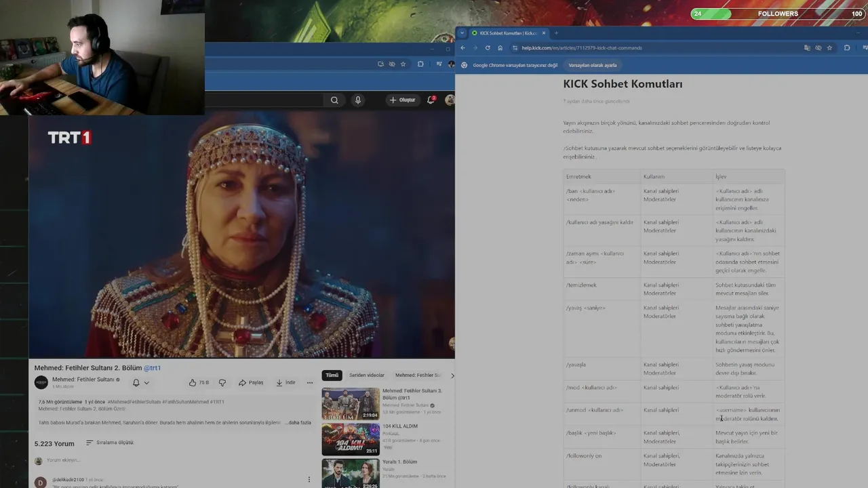Screen dimensions: 868x488
Task: Open site info icon beside help.kick.com URL
Action: 515,48
